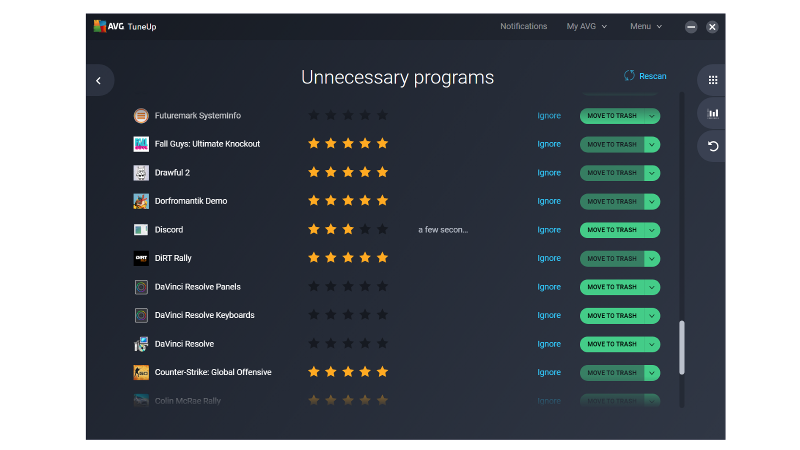Expand Move to Trash options for DaVinci Resolve Keyboards
Viewport: 800px width, 450px height.
pyautogui.click(x=652, y=316)
